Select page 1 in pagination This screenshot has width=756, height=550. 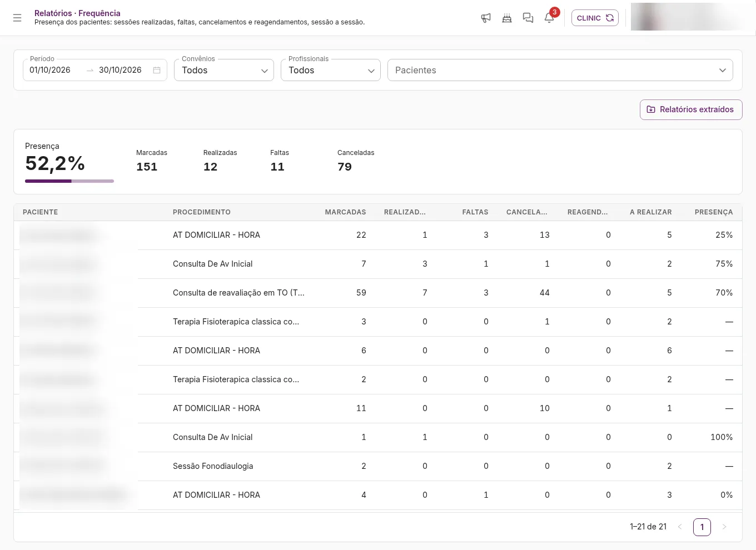pos(702,527)
